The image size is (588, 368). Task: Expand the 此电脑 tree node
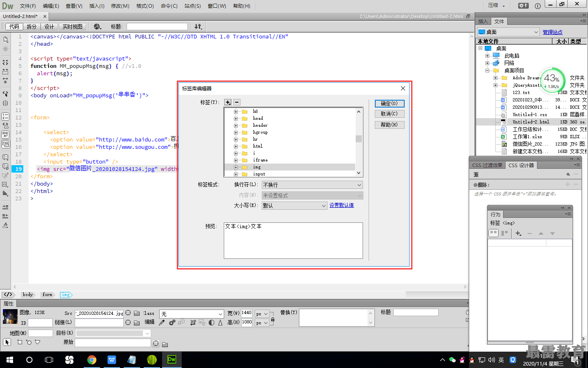tap(487, 56)
